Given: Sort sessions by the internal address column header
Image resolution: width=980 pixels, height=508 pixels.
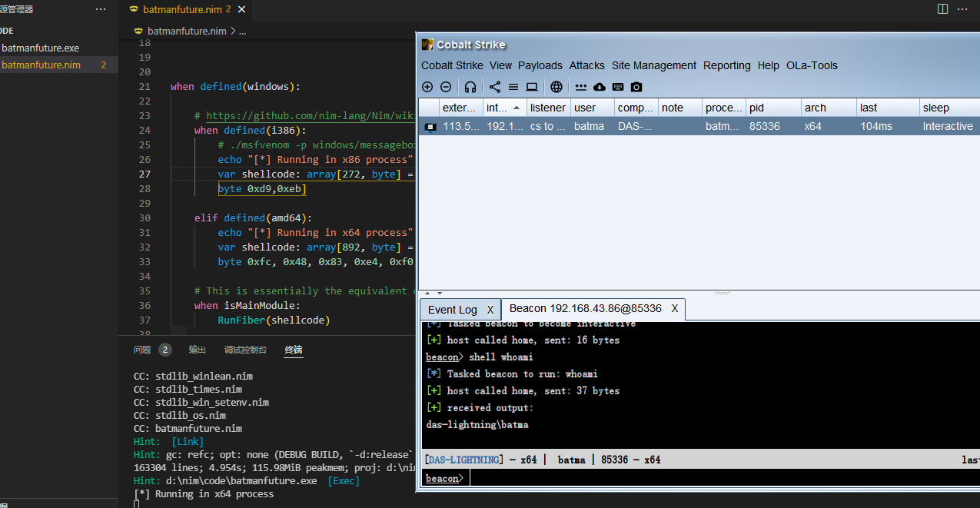Looking at the screenshot, I should click(x=504, y=108).
